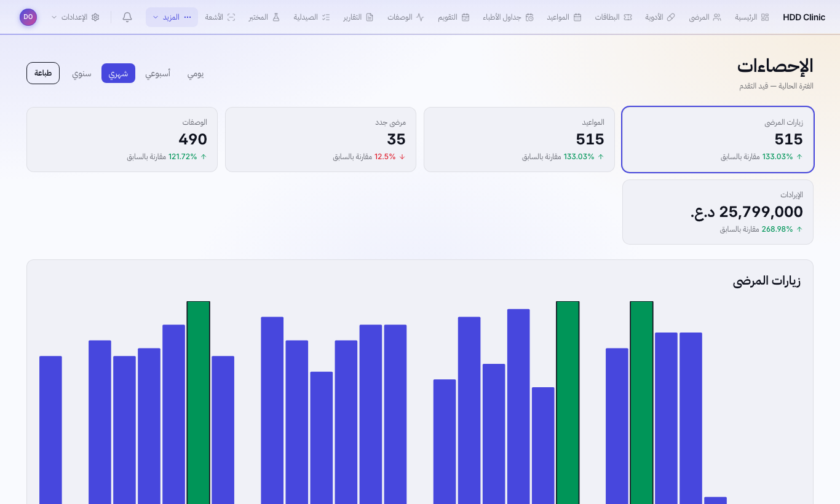The image size is (840, 504).
Task: Expand the الإعدادات settings dropdown
Action: (x=75, y=17)
